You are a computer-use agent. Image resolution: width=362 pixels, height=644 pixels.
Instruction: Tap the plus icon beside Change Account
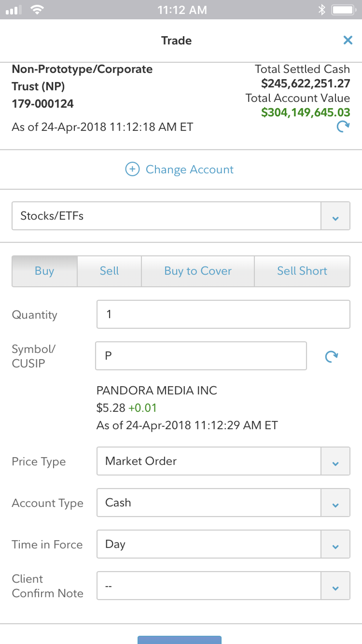(x=132, y=169)
